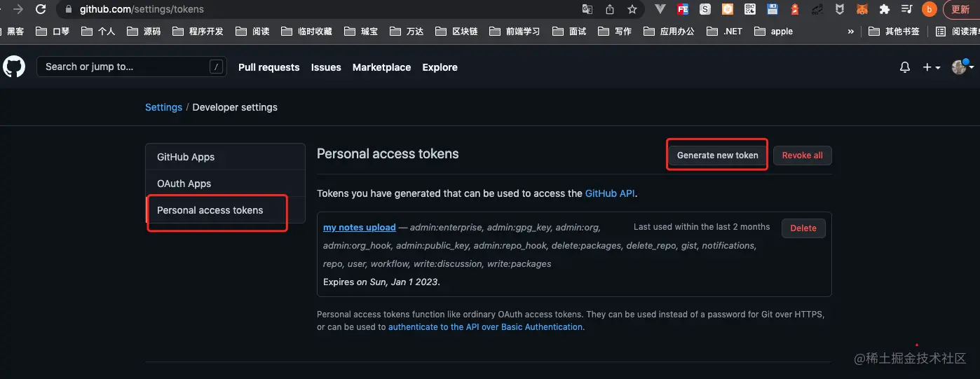
Task: Click the Settings breadcrumb link
Action: tap(163, 107)
